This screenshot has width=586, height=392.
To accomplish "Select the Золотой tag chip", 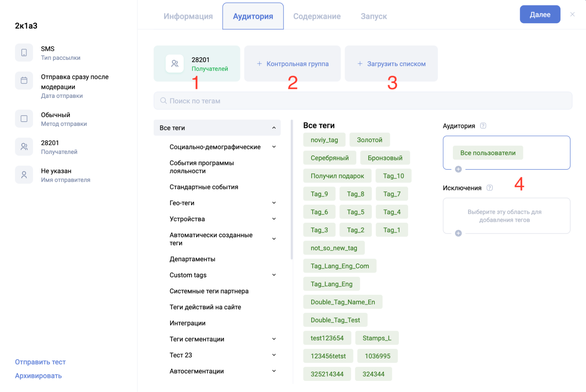I will pos(369,140).
